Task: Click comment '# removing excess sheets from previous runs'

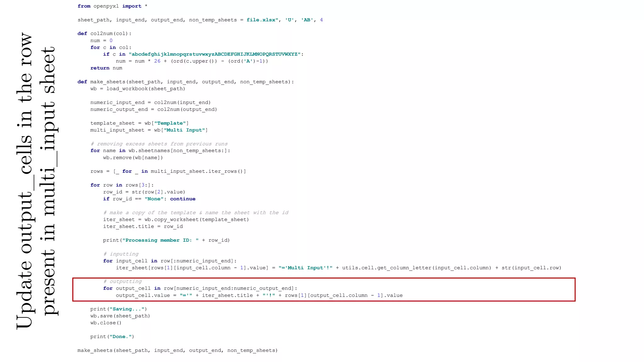Action: pyautogui.click(x=159, y=144)
